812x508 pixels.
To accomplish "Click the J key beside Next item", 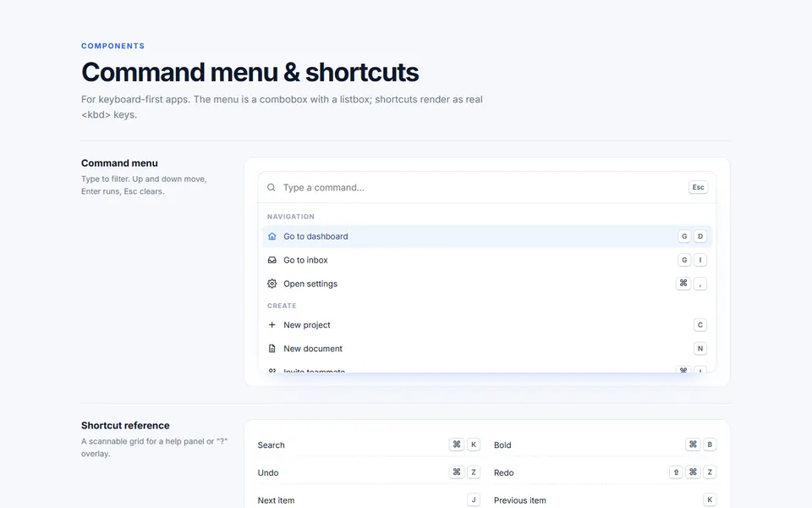I will coord(474,500).
